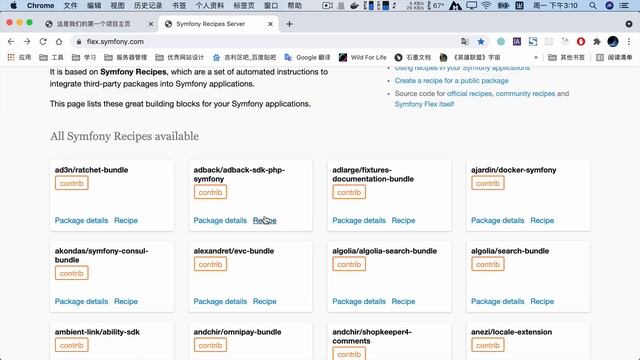Open Recipe link for alexandret/evc-bundle
This screenshot has height=360, width=640.
click(x=264, y=301)
